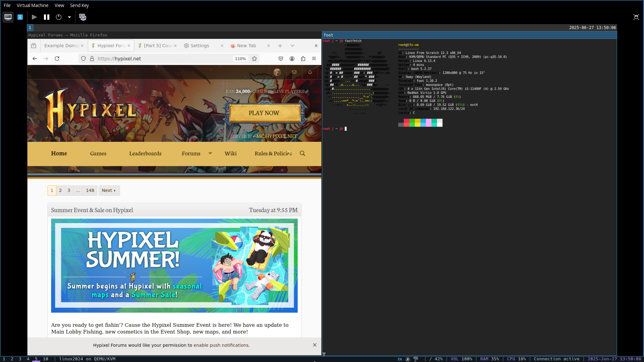This screenshot has height=362, width=644.
Task: Click the site security padlock icon
Action: [x=92, y=59]
